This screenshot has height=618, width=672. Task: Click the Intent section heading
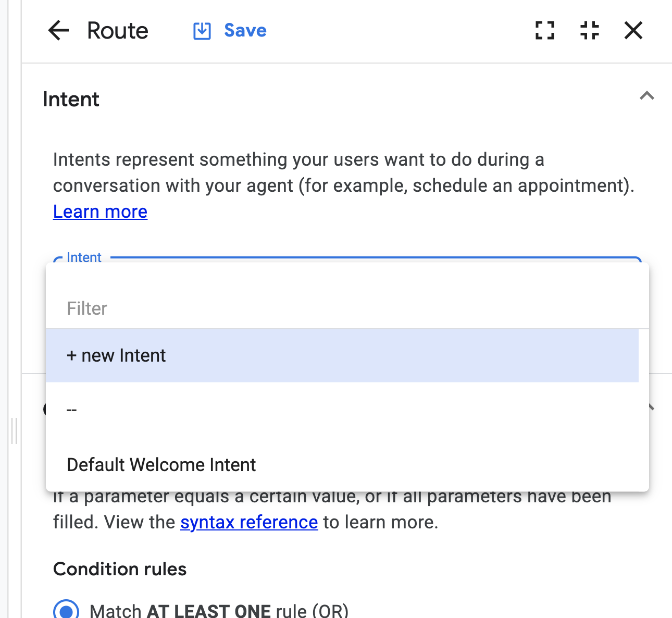[71, 100]
